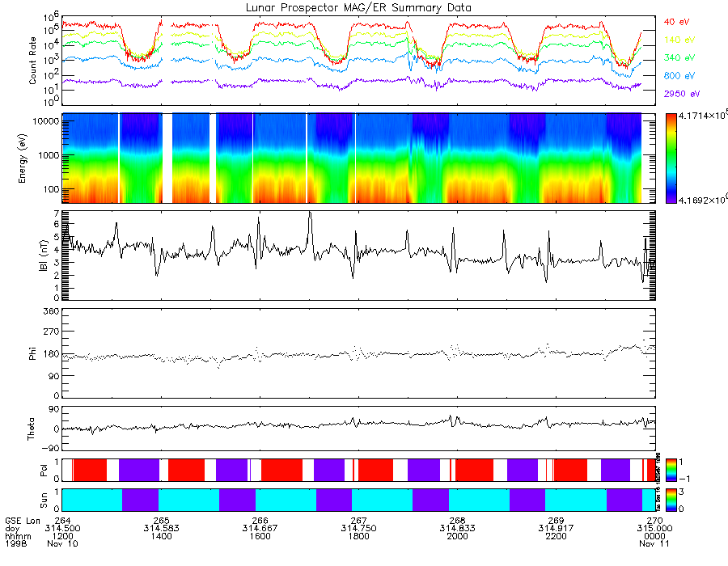Click the 'hhmm' row label
This screenshot has height=566, width=728.
pyautogui.click(x=18, y=536)
